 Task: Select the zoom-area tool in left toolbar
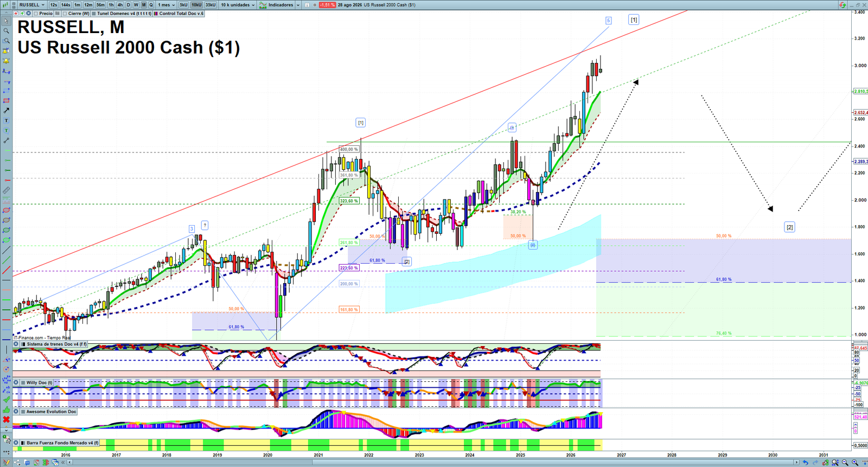7,41
